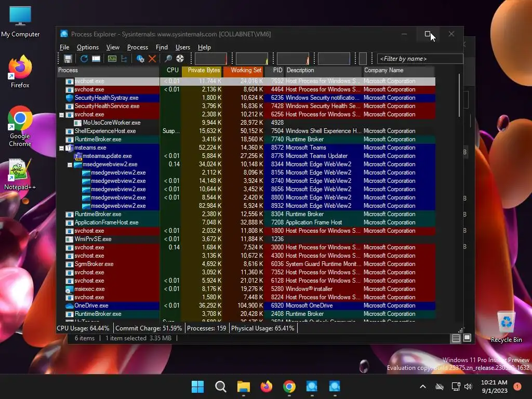Open the Help menu
This screenshot has width=532, height=399.
pos(204,47)
